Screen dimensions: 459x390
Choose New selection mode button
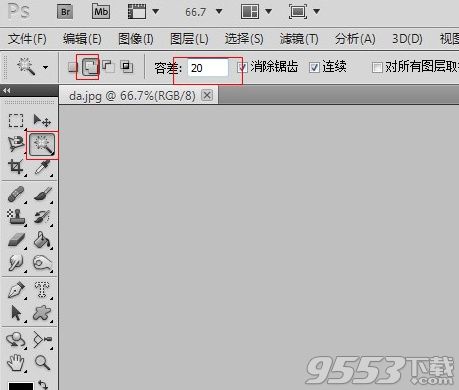click(x=73, y=67)
